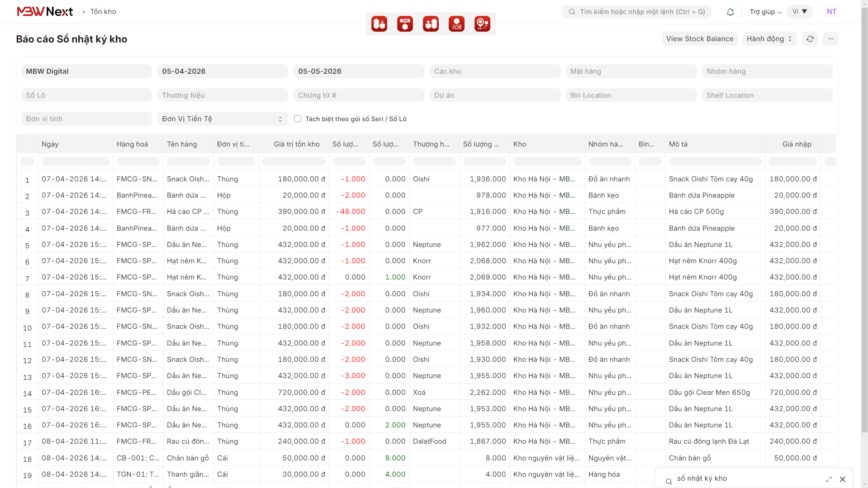
Task: Click the Thương hiệu brand filter
Action: coord(223,95)
